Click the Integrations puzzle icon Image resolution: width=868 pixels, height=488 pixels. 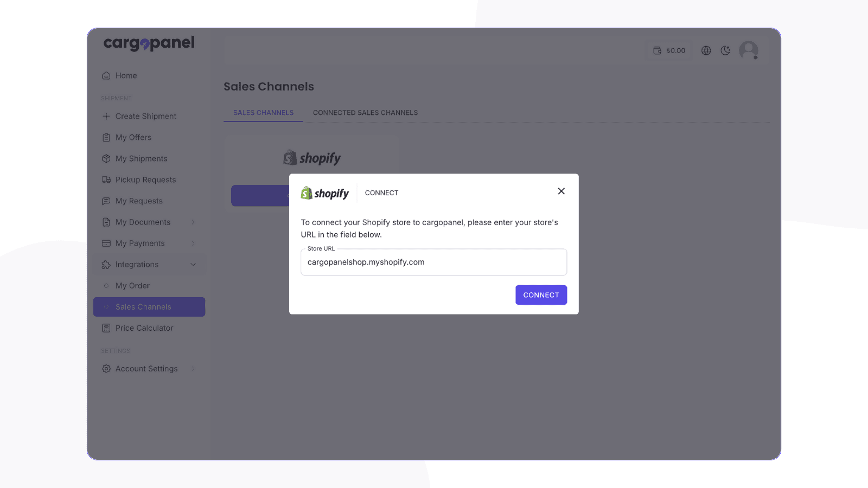click(x=106, y=264)
